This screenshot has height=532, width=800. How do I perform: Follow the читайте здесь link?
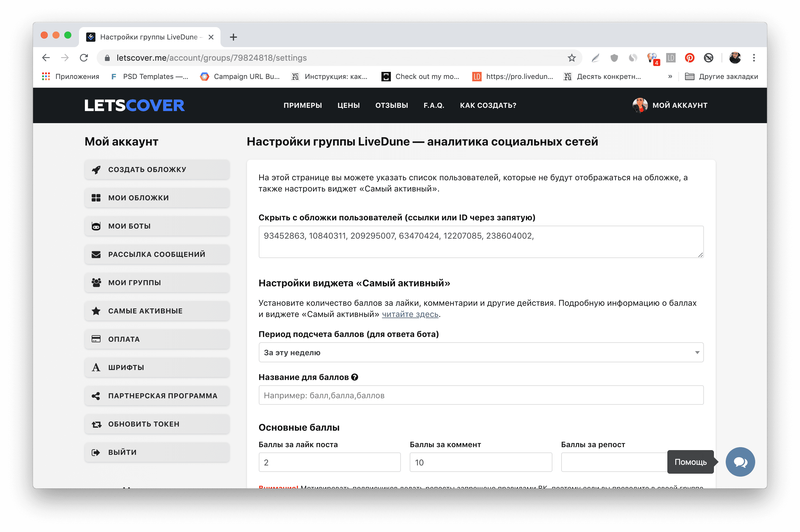(x=410, y=315)
